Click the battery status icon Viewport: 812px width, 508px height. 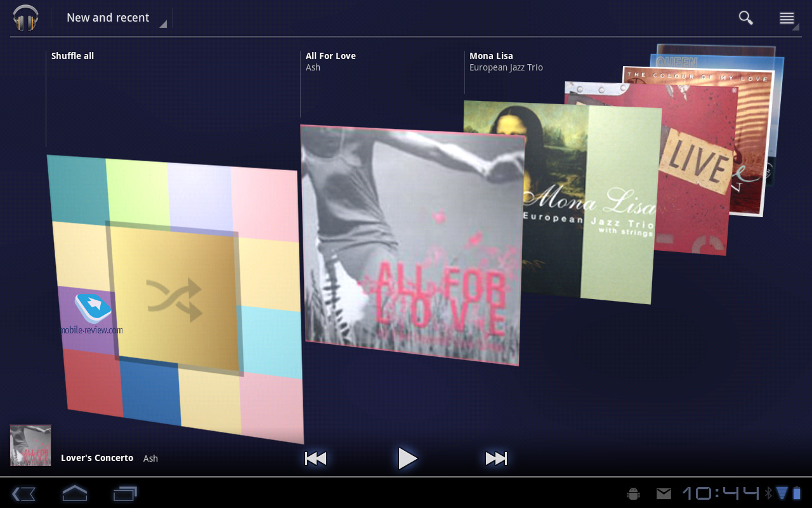click(x=797, y=493)
